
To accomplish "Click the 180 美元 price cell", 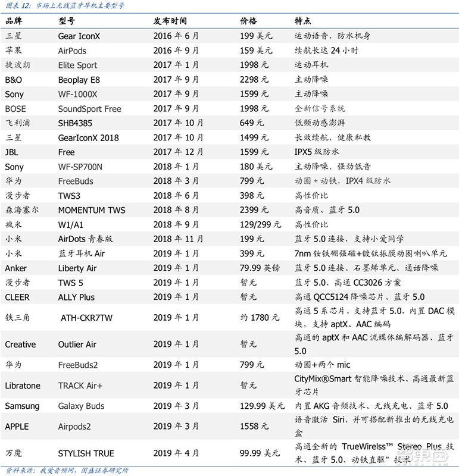I will pos(256,167).
